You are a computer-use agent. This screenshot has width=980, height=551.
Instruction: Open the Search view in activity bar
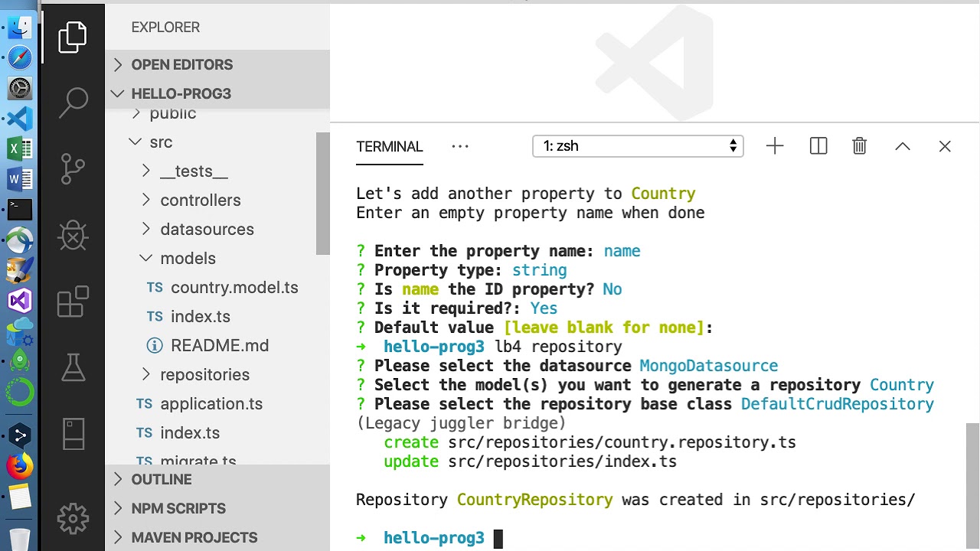(x=73, y=103)
